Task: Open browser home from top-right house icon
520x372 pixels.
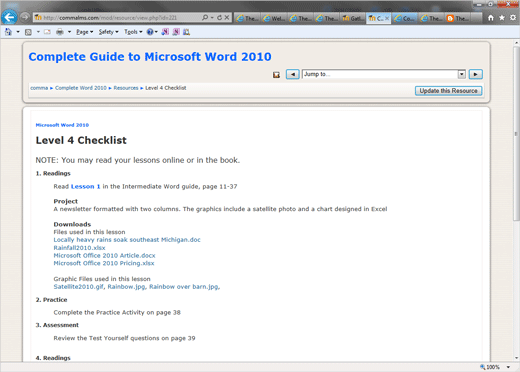Action: [x=491, y=18]
